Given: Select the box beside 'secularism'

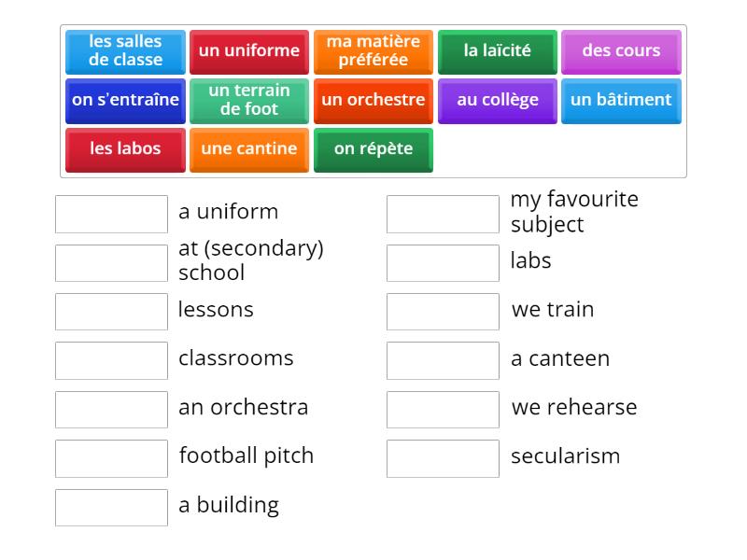Looking at the screenshot, I should pos(443,458).
